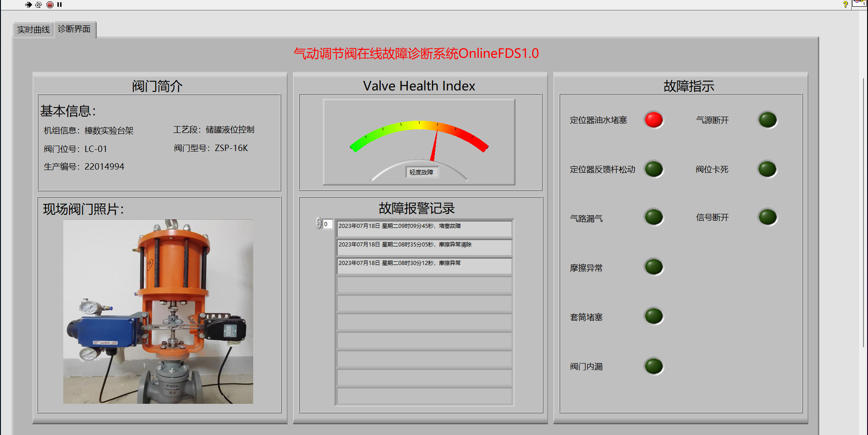Click the 定位器反馈杆松动 indicator LED
868x435 pixels.
653,169
